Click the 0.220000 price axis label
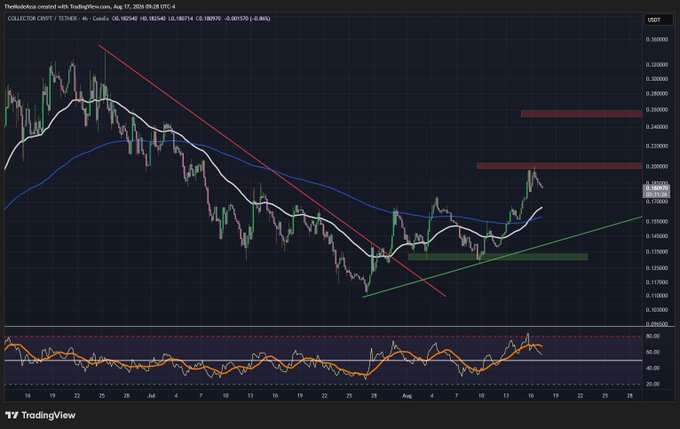The image size is (680, 429). pos(657,146)
